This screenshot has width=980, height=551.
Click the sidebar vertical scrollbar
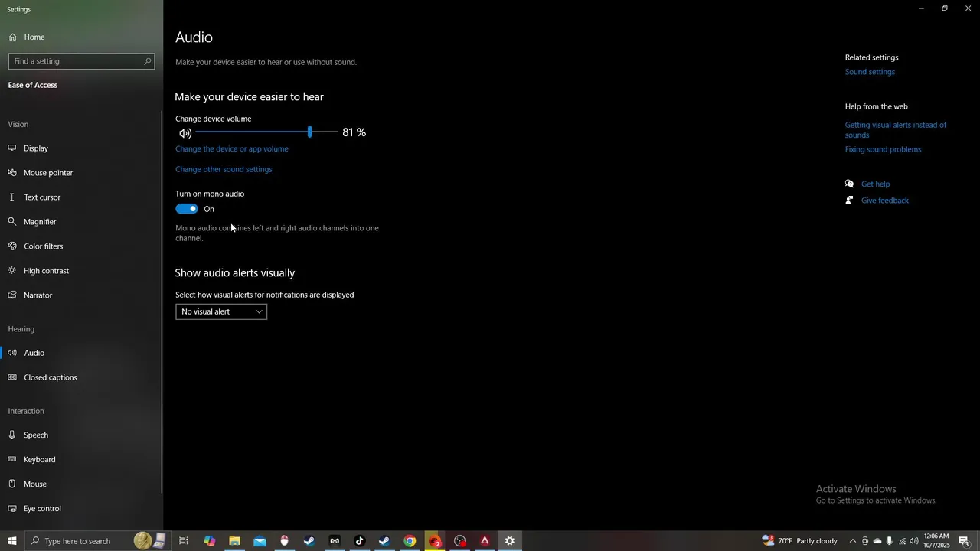coord(162,302)
